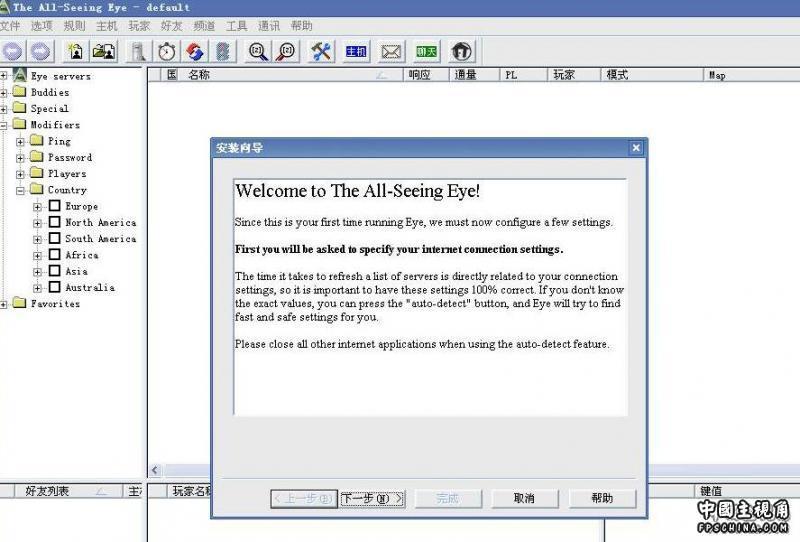Select the Special folder

[x=49, y=109]
